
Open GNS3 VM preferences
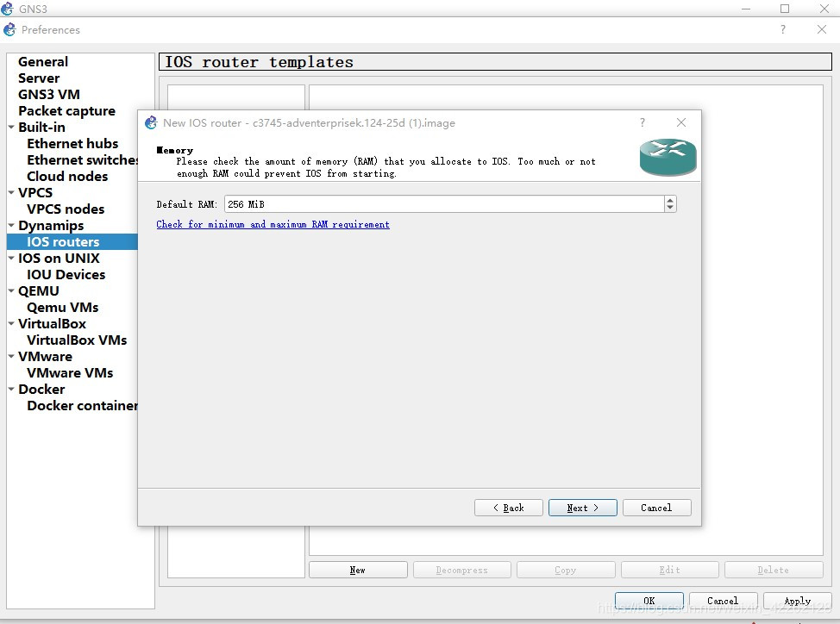pos(49,94)
